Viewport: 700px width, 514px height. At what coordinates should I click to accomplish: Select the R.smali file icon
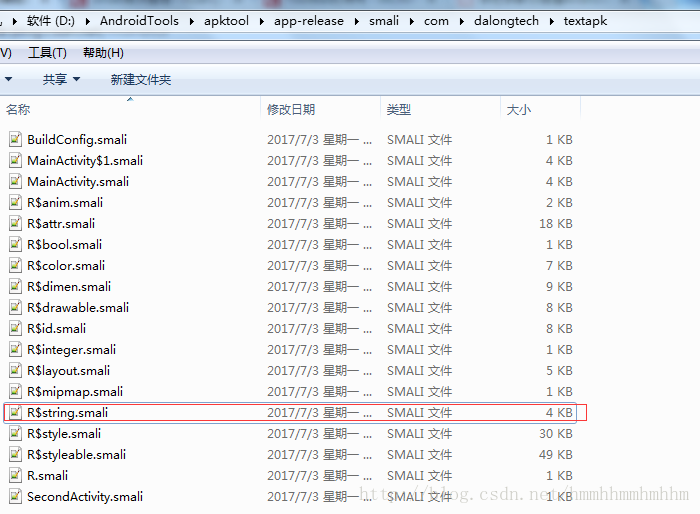click(x=15, y=475)
